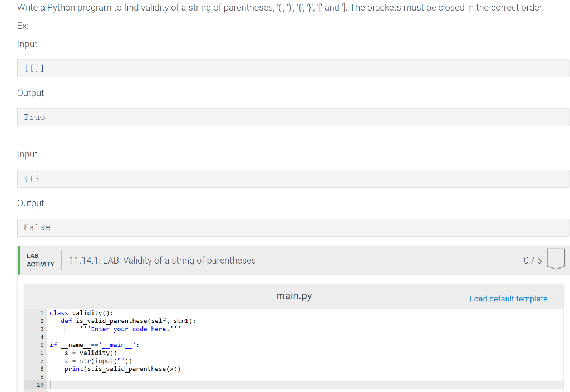The image size is (570, 392).
Task: Click the score shield icon next to 0/5
Action: click(556, 260)
